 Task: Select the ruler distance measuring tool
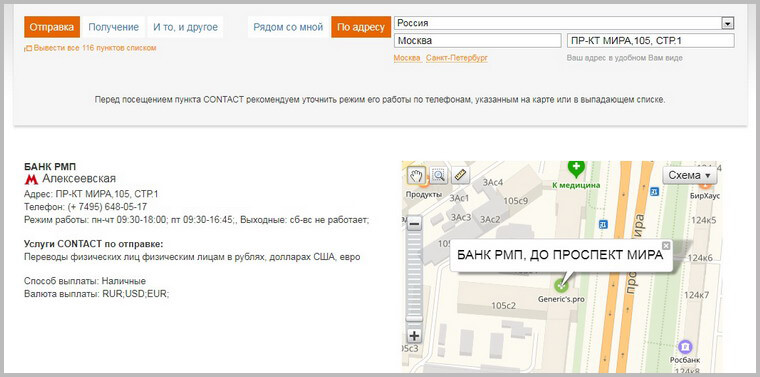click(460, 175)
